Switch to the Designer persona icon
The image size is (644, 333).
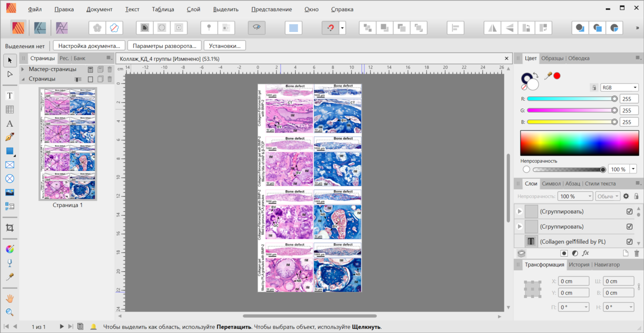40,27
